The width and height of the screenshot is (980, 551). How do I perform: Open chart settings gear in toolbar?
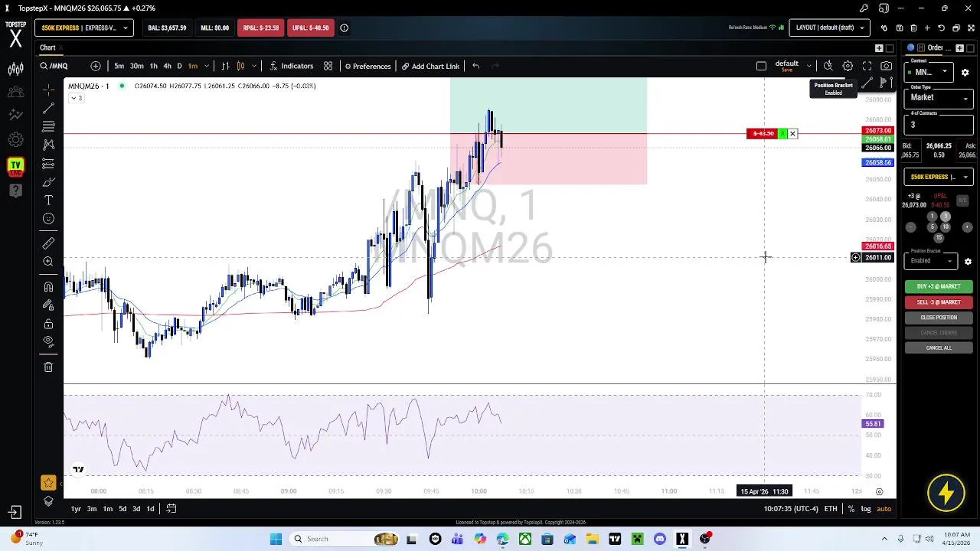click(848, 66)
